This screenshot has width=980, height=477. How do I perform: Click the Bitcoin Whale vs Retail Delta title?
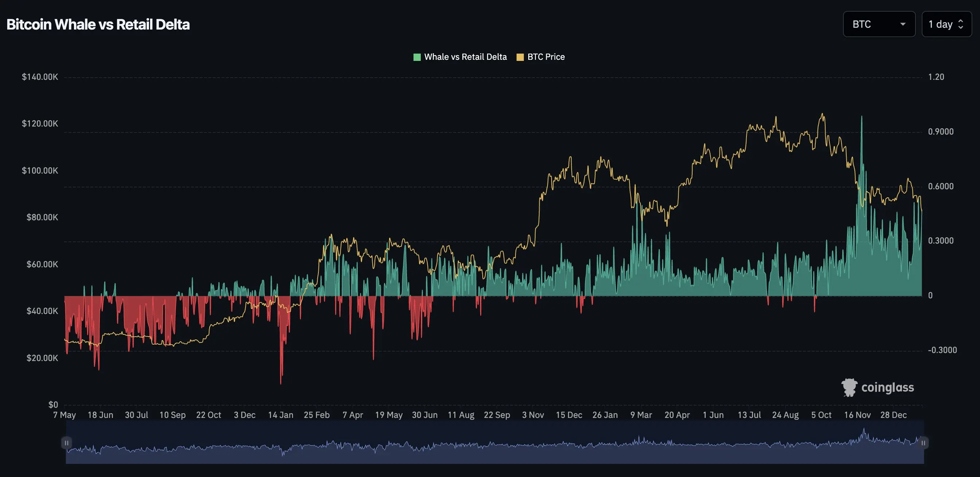coord(98,24)
